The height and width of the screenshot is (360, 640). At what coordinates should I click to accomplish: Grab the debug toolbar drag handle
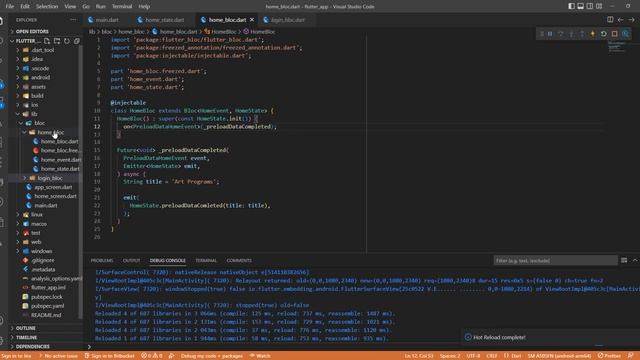click(x=541, y=34)
